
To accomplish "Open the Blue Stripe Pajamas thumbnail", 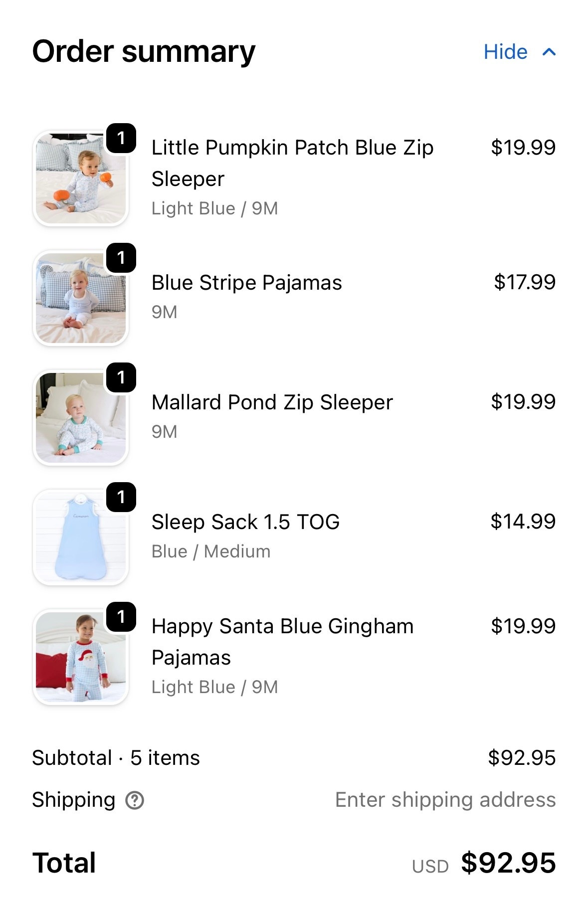I will pos(80,298).
